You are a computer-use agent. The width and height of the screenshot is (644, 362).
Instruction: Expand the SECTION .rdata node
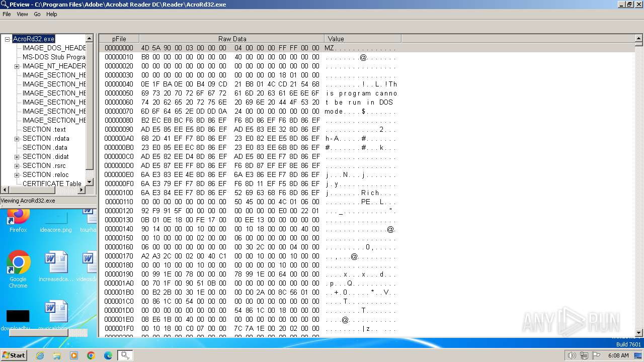pos(17,139)
